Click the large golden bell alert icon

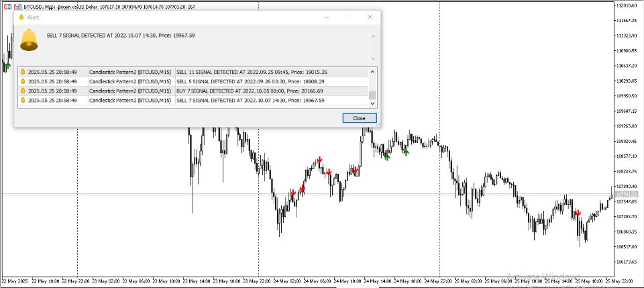click(x=29, y=40)
